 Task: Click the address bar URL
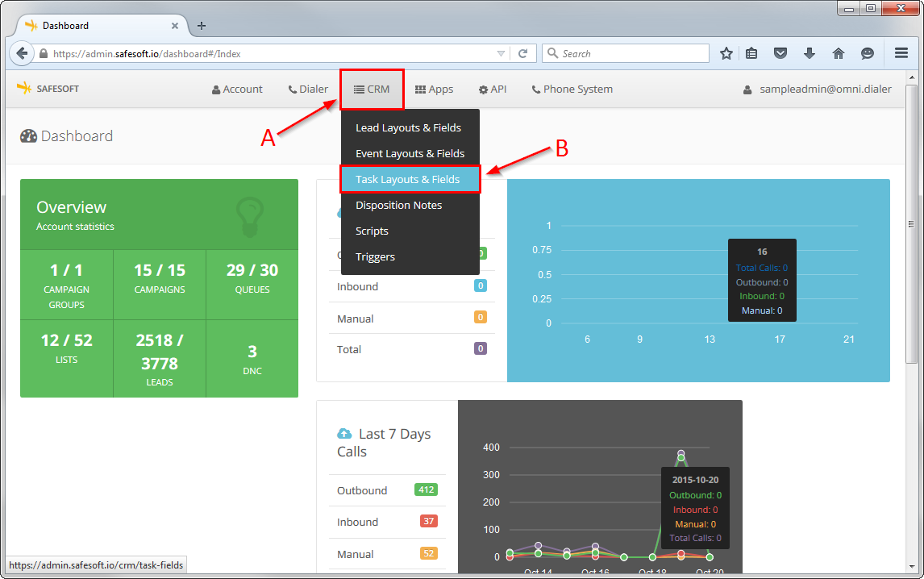(147, 54)
